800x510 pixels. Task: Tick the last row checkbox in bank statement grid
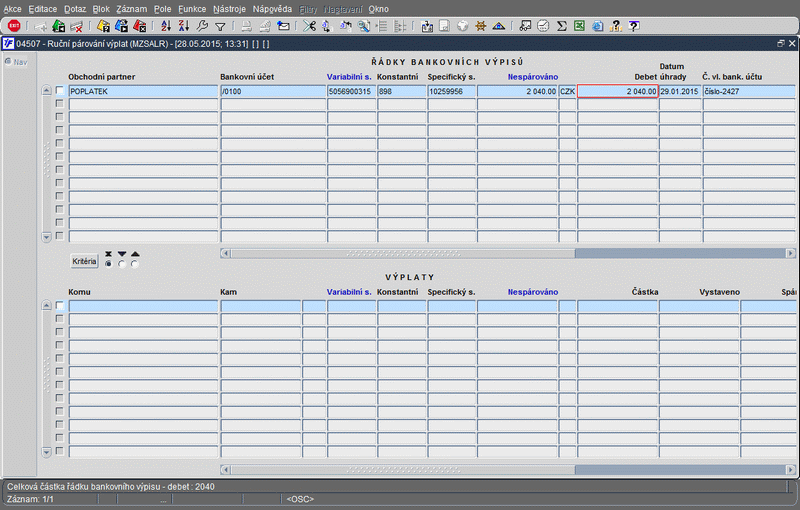pyautogui.click(x=60, y=236)
